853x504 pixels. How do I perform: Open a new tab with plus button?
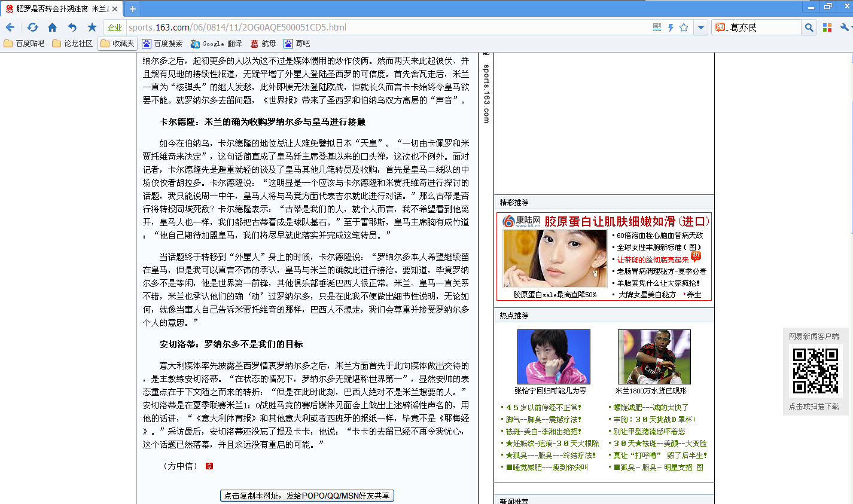coord(133,8)
